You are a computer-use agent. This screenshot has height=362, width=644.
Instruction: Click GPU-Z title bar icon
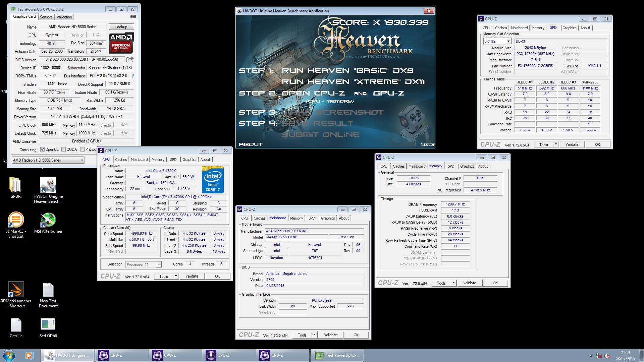click(x=12, y=9)
